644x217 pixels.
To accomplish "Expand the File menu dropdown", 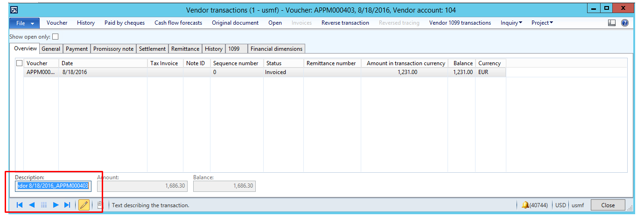I will tap(25, 23).
